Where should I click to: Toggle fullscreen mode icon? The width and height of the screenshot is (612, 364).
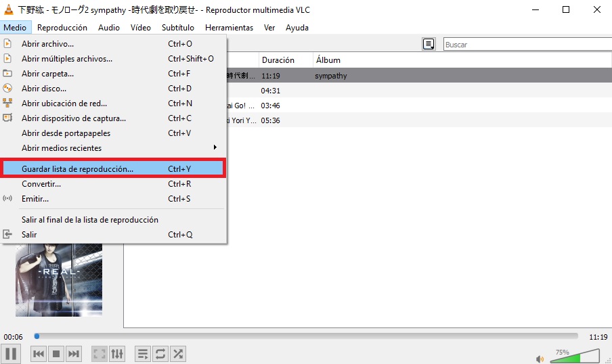pos(99,354)
